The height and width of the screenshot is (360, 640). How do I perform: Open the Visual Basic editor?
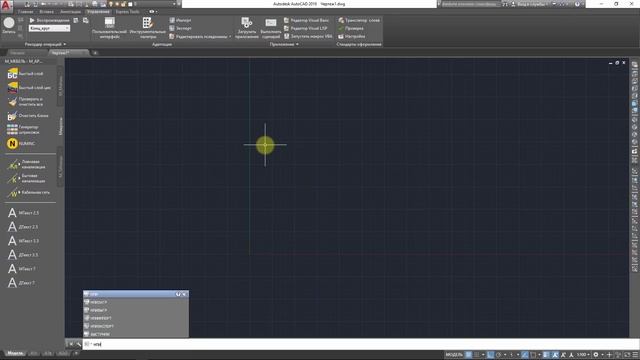tap(306, 20)
